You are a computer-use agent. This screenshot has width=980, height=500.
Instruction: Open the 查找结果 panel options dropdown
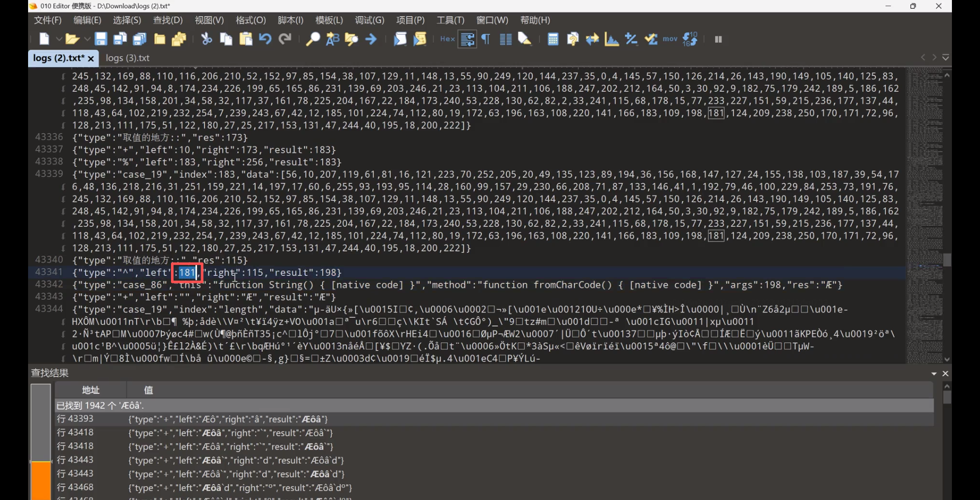(x=934, y=374)
